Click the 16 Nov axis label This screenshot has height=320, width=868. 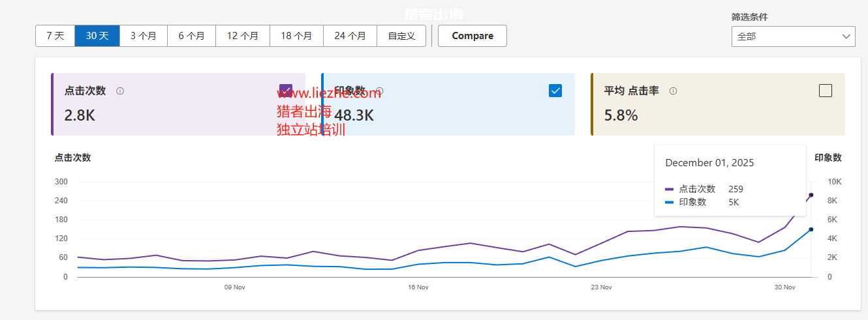pyautogui.click(x=418, y=287)
